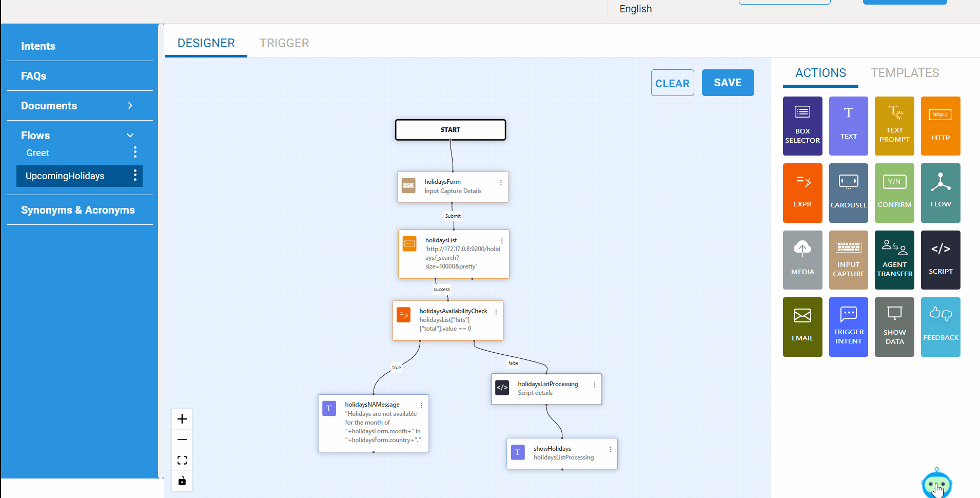
Task: Switch to the TRIGGER tab
Action: pos(284,43)
